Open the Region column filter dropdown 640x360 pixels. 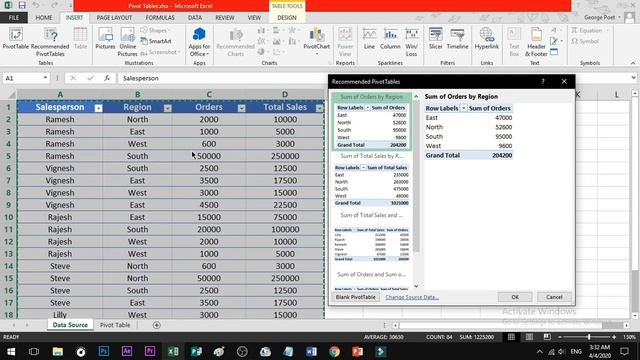[x=168, y=108]
